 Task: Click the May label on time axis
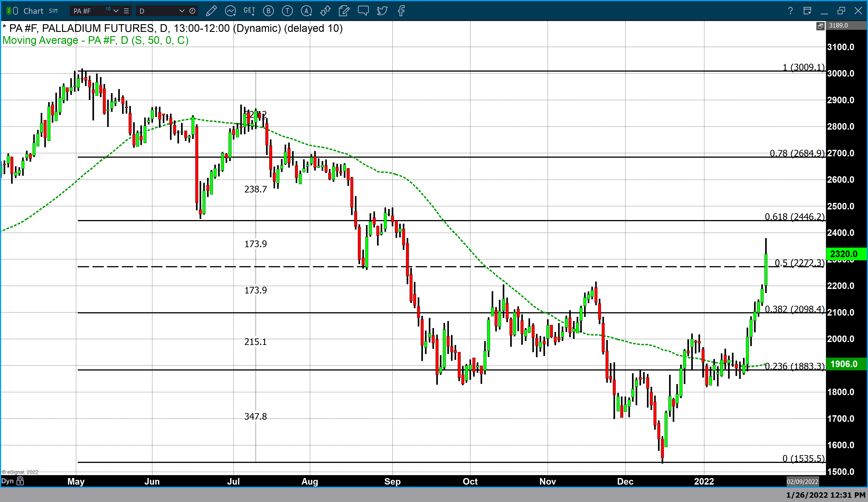[x=76, y=481]
